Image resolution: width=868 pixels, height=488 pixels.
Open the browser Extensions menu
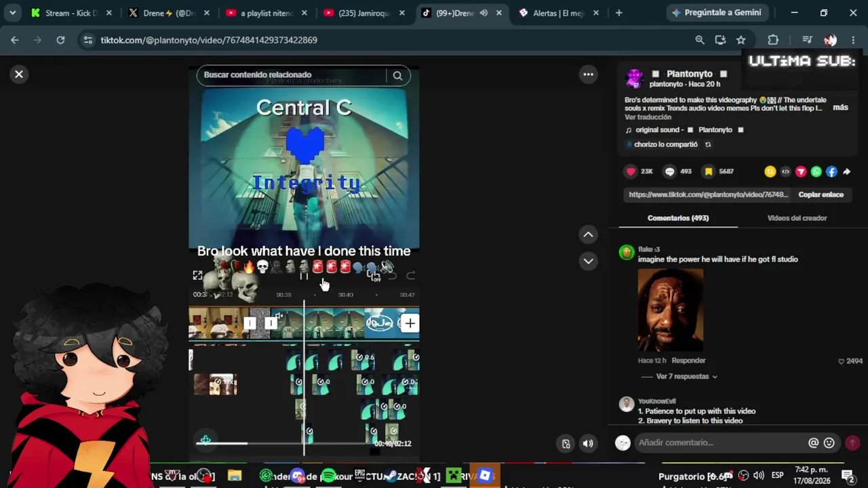pyautogui.click(x=773, y=40)
